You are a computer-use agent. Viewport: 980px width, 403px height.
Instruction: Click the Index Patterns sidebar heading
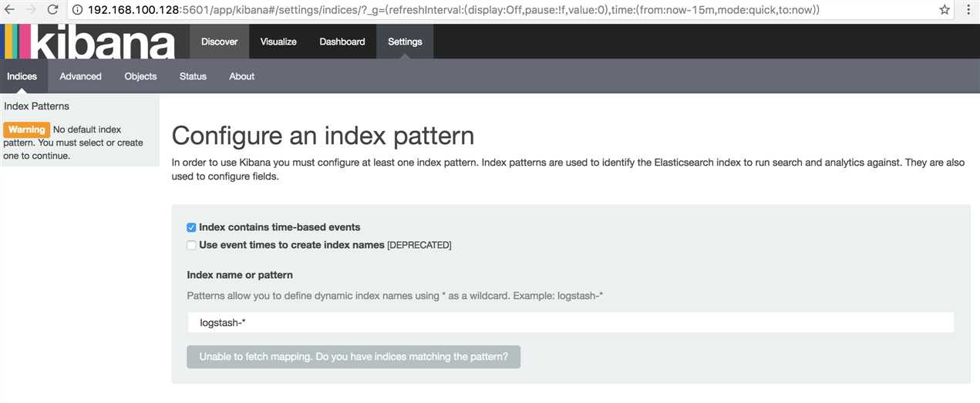(x=36, y=106)
